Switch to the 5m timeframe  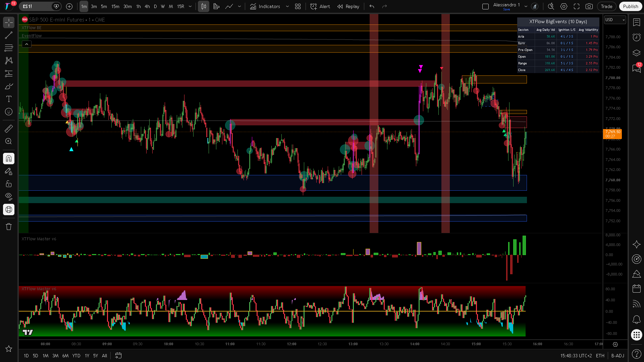pyautogui.click(x=104, y=6)
